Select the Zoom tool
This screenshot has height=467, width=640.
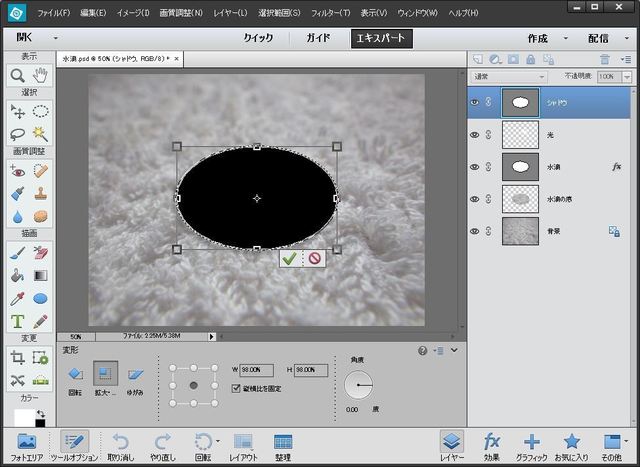tap(18, 75)
